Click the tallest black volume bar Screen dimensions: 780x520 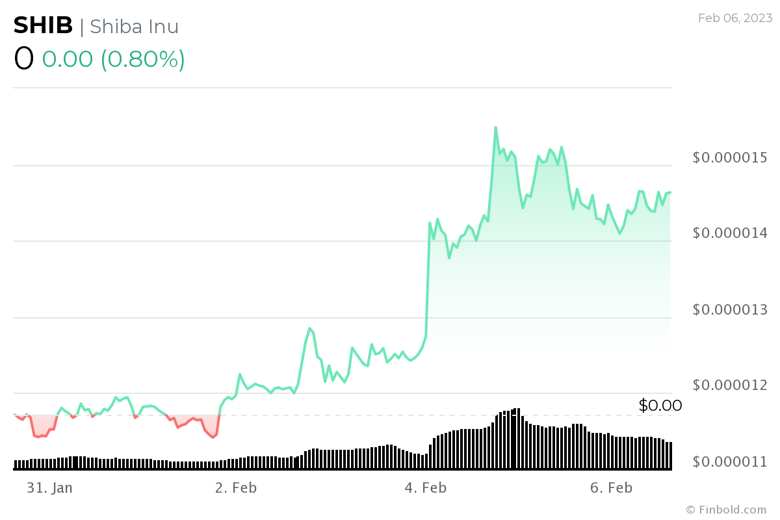(x=516, y=438)
